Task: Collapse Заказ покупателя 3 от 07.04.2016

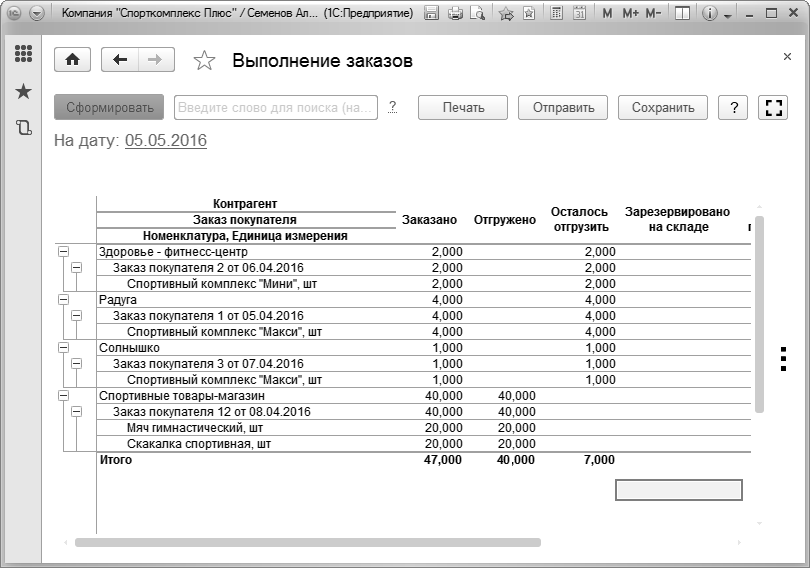Action: [x=76, y=364]
